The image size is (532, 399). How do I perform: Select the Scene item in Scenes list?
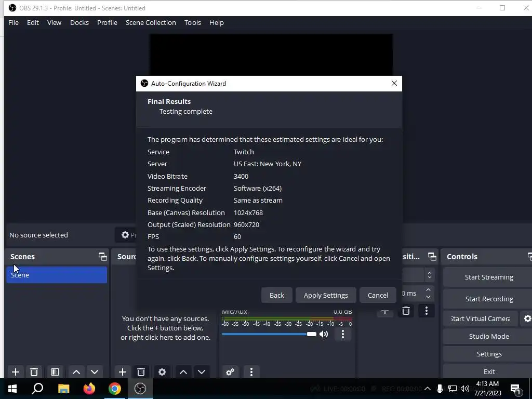pos(57,275)
